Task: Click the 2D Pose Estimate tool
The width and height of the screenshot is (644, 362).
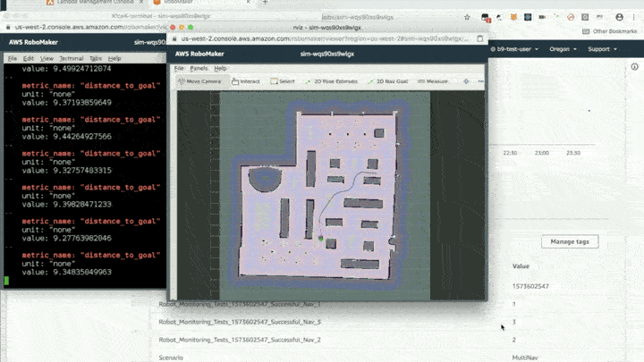Action: pyautogui.click(x=333, y=81)
